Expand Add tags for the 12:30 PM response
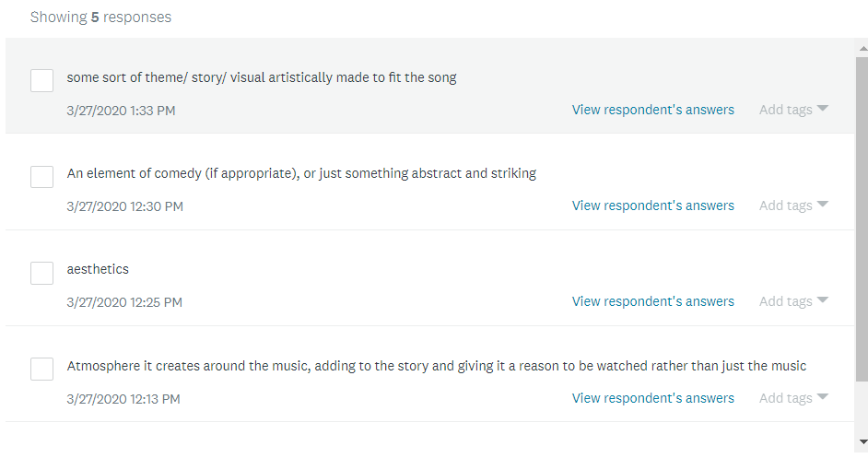Image resolution: width=868 pixels, height=458 pixels. [x=793, y=206]
